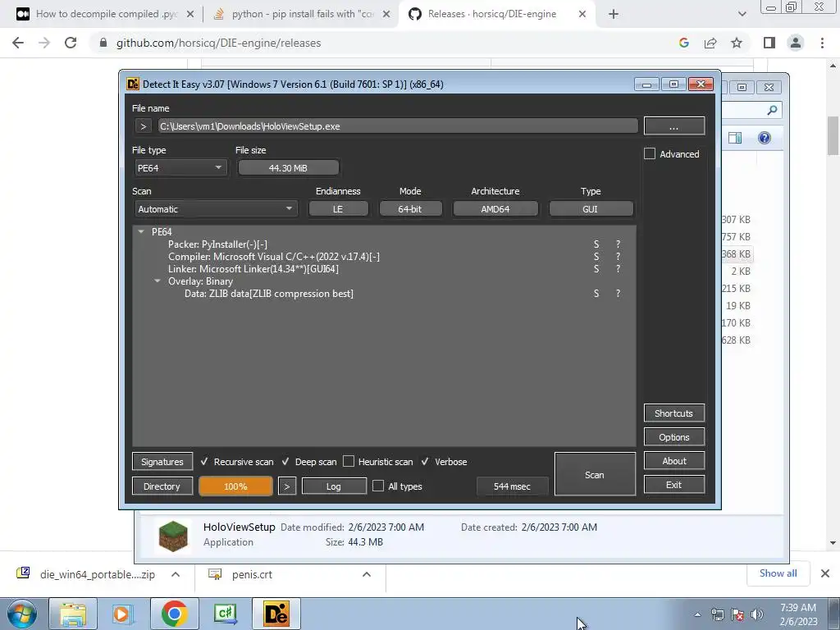The image size is (840, 630).
Task: Toggle Chrome side panel icon
Action: point(769,43)
